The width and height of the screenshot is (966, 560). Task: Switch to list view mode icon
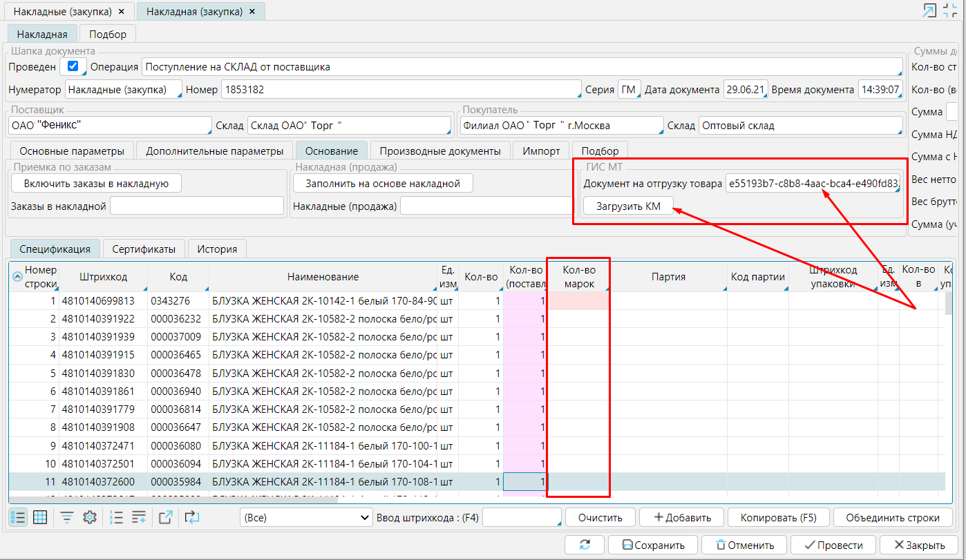pos(19,517)
